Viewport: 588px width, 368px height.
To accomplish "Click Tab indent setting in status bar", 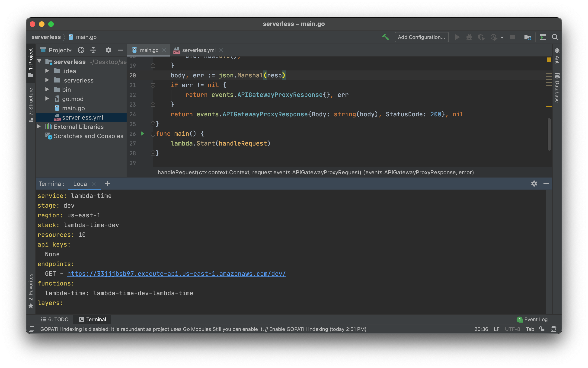I will [x=530, y=329].
